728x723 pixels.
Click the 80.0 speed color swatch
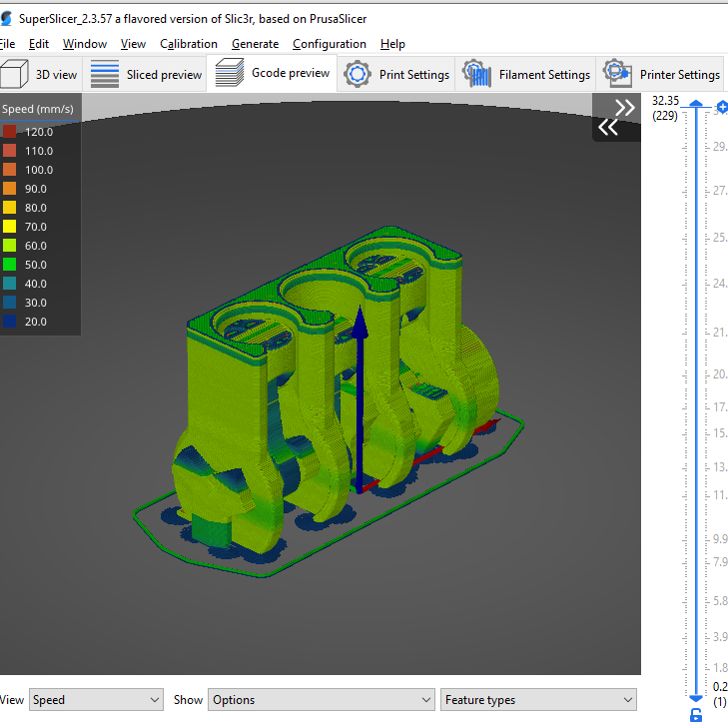point(9,208)
